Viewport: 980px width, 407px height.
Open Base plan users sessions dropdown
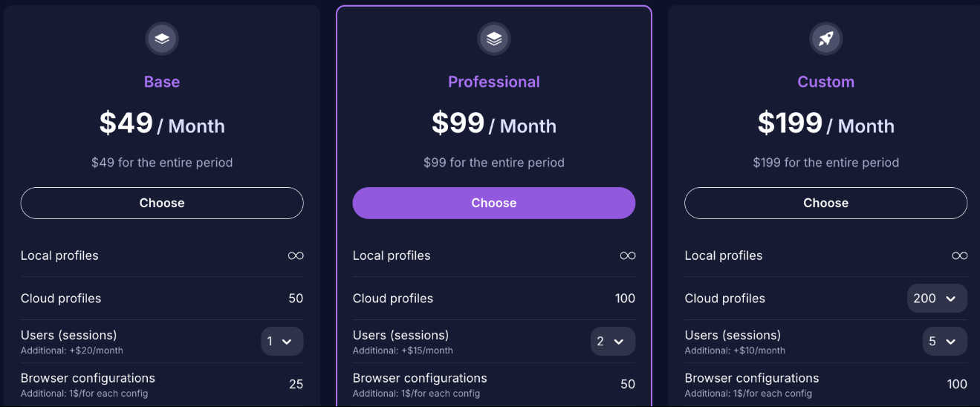[282, 342]
